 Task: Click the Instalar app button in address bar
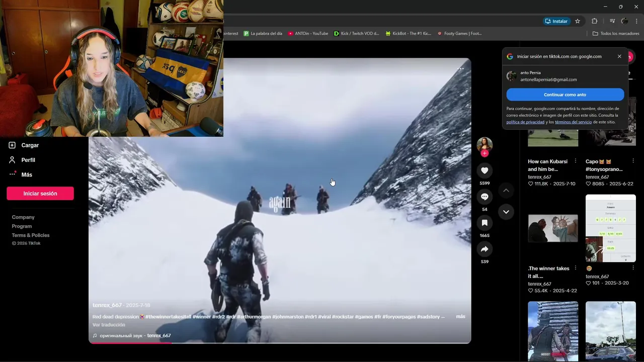coord(556,21)
